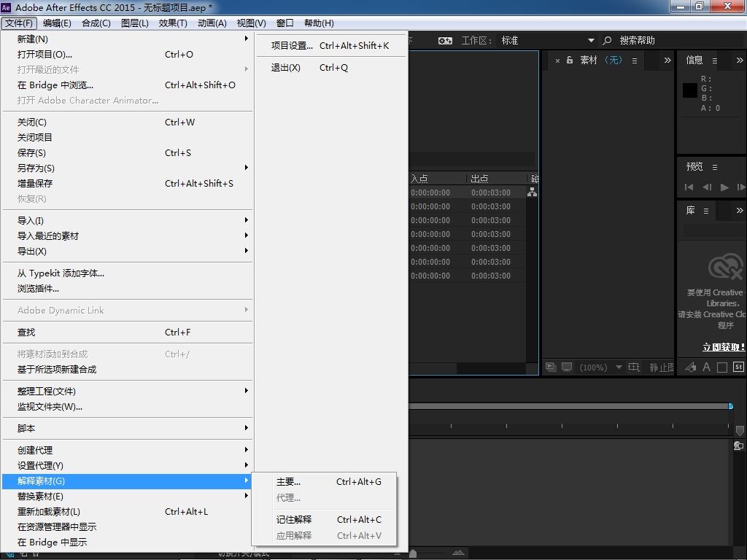
Task: Expand overflow chevron of the 素材 panel group
Action: click(x=667, y=60)
